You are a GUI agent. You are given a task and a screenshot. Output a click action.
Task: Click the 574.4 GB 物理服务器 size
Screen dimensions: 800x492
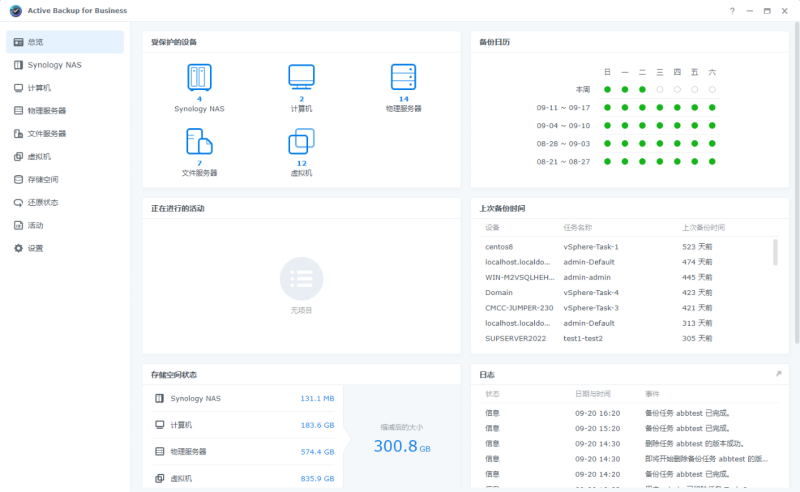(x=317, y=452)
